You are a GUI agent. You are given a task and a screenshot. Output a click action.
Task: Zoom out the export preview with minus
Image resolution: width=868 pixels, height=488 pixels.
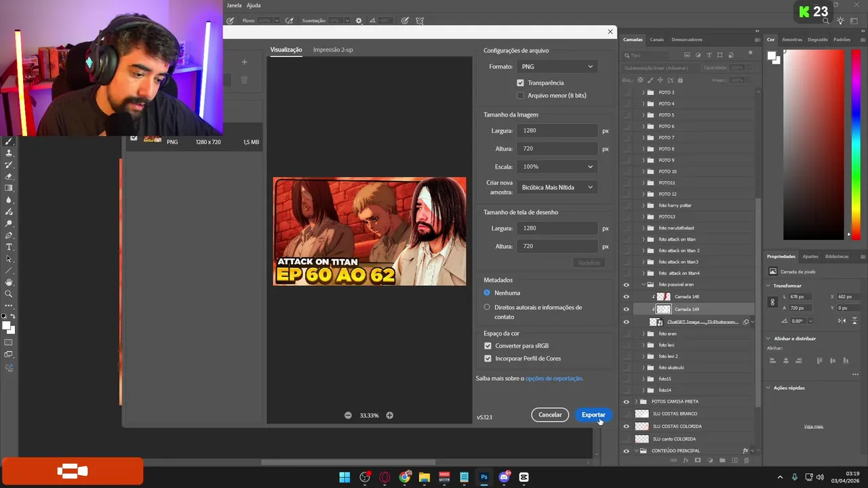[348, 415]
